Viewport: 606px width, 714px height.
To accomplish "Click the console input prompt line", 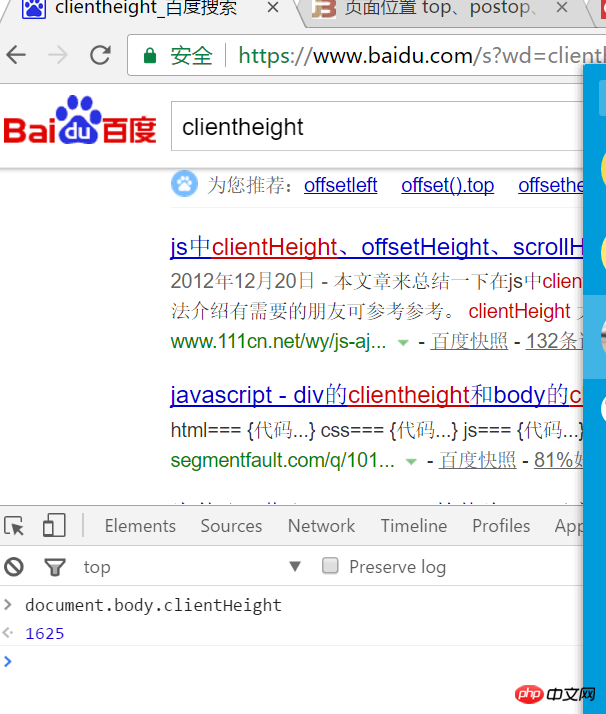I will coord(291,661).
